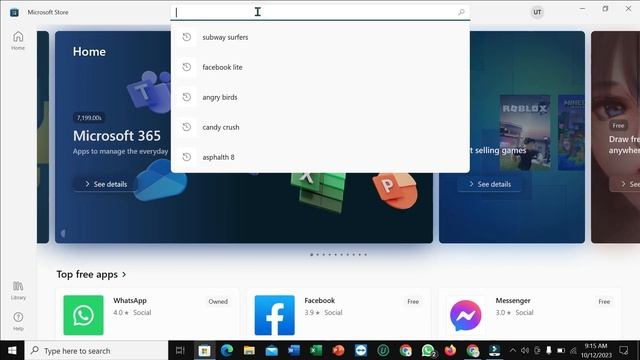Open Windows Start menu

(x=12, y=351)
